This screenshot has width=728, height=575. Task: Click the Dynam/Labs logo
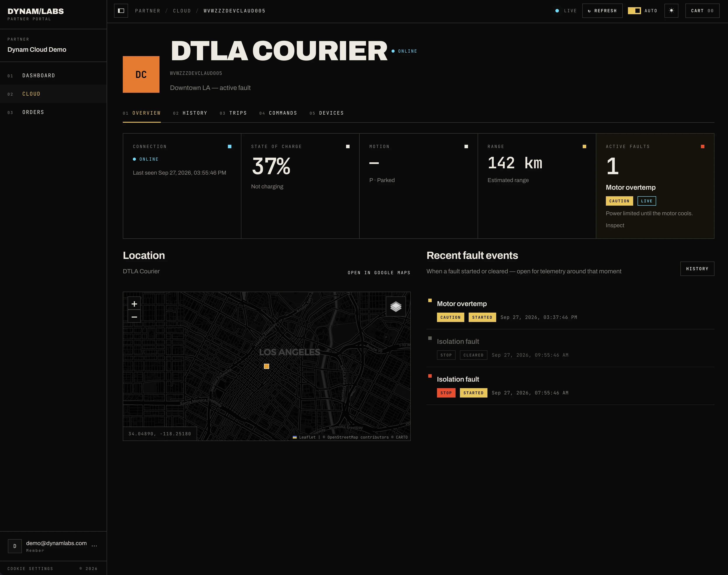pyautogui.click(x=36, y=11)
